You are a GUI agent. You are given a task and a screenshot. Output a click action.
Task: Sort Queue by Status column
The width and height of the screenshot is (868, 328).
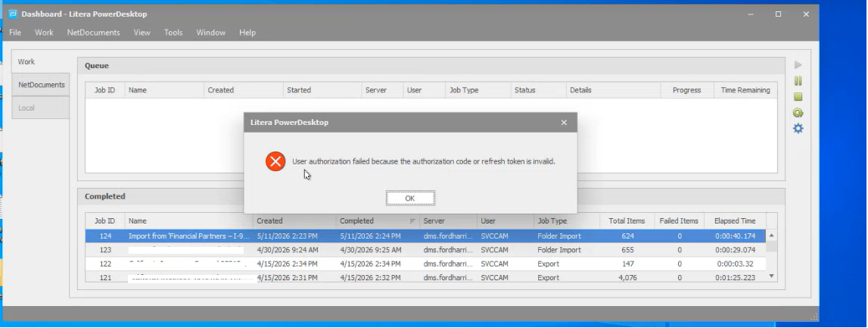(x=538, y=89)
